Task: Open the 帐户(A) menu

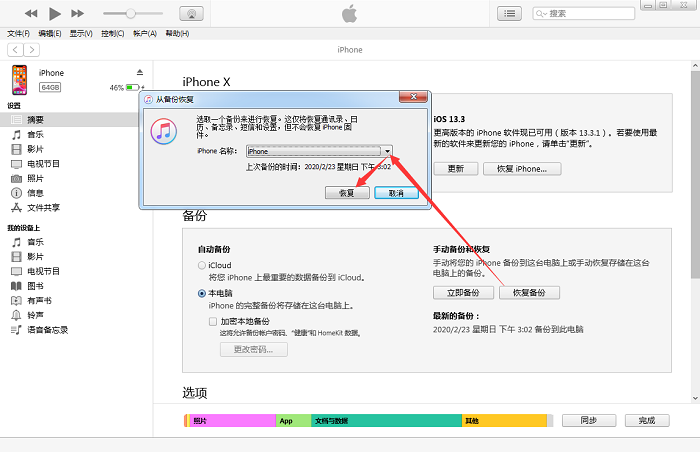Action: (x=145, y=33)
